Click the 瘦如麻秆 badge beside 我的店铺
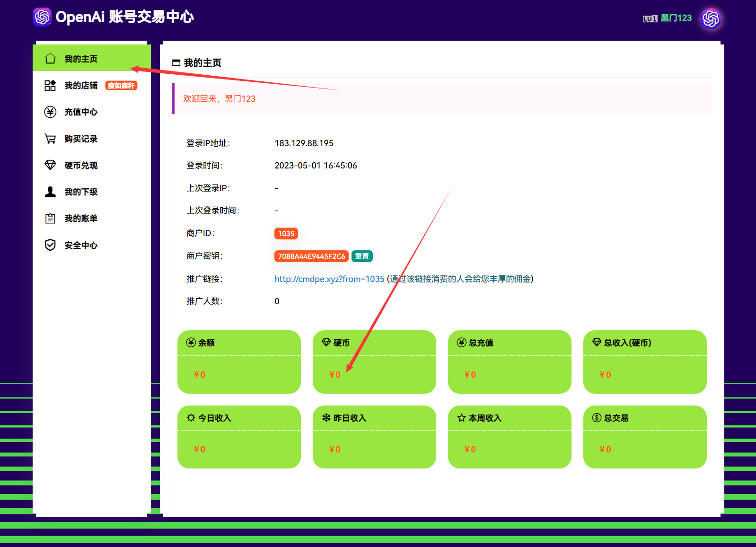 point(121,86)
